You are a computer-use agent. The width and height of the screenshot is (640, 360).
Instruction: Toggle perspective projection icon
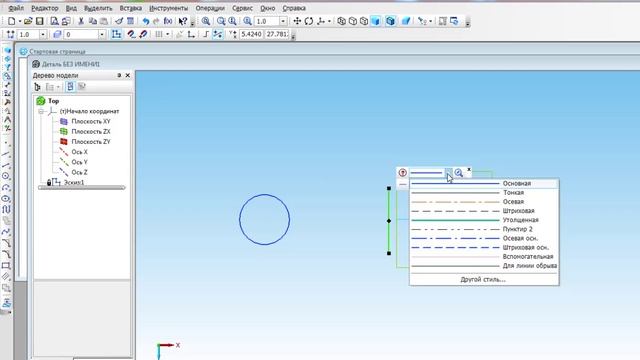tap(406, 21)
